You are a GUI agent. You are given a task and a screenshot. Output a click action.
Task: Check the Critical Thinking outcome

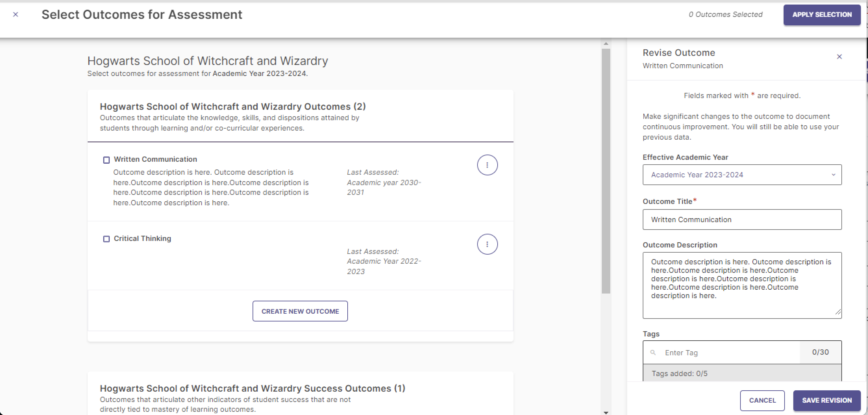tap(106, 239)
